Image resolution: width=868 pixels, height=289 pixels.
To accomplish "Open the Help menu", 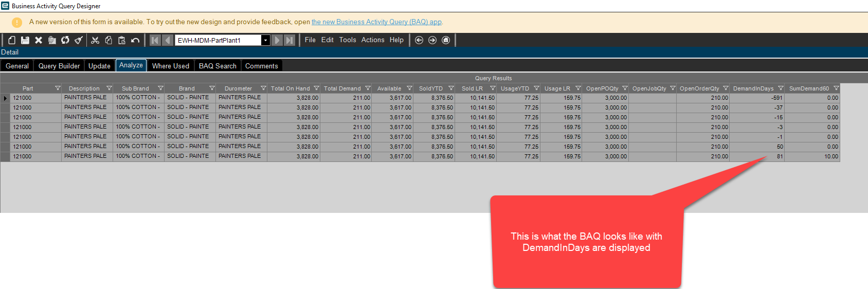I will (396, 40).
